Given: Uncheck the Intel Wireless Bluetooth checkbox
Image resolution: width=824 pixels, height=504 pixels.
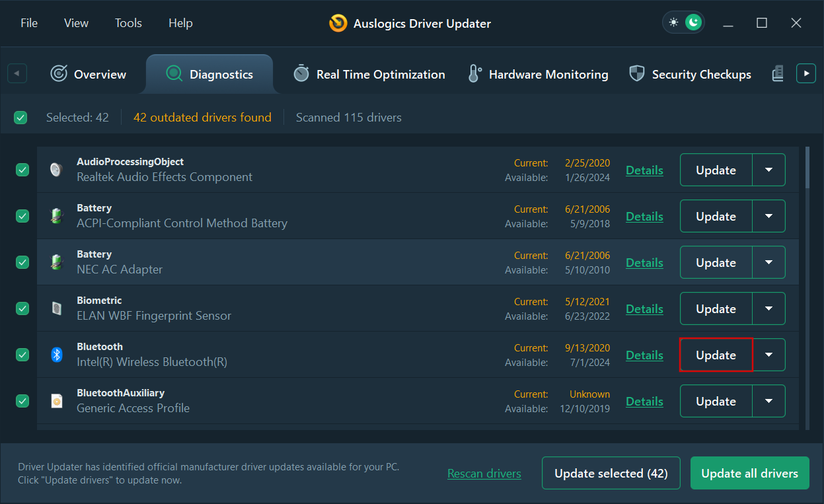Looking at the screenshot, I should pos(22,355).
